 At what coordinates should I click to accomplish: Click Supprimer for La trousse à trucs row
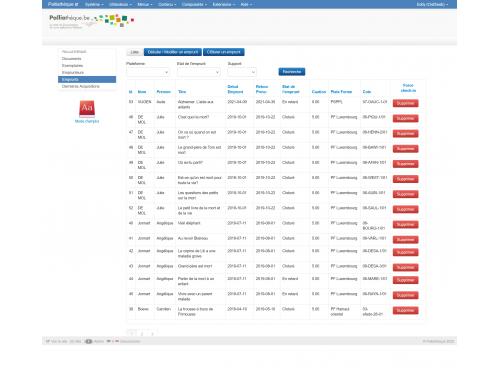click(x=405, y=310)
